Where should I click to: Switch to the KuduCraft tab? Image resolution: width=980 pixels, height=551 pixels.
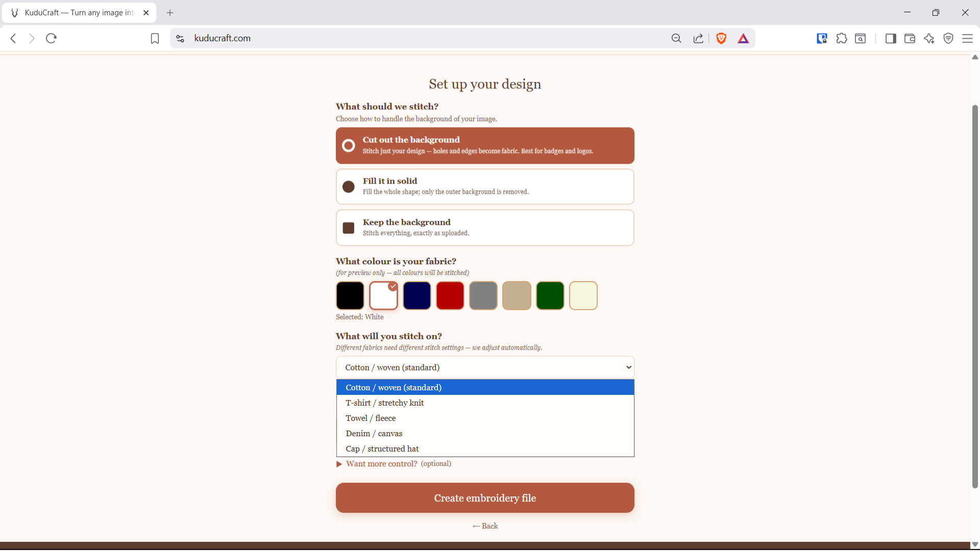point(79,13)
